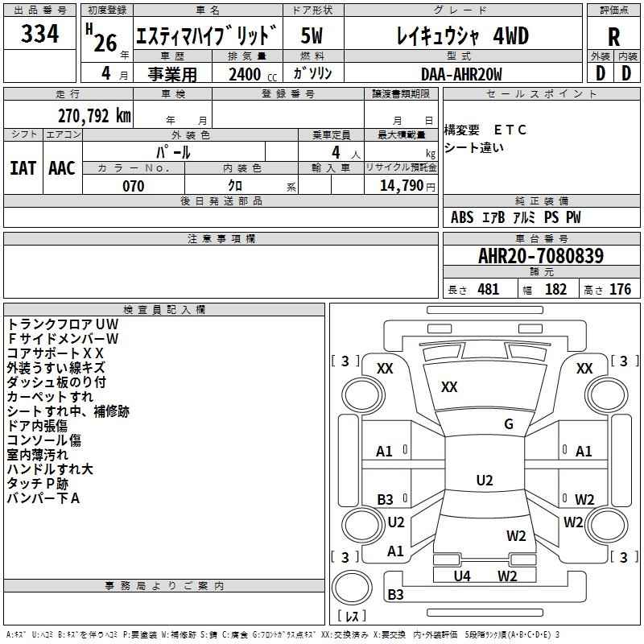The width and height of the screenshot is (644, 644).
Task: Select note 室内薄汚れ
Action: tap(37, 455)
